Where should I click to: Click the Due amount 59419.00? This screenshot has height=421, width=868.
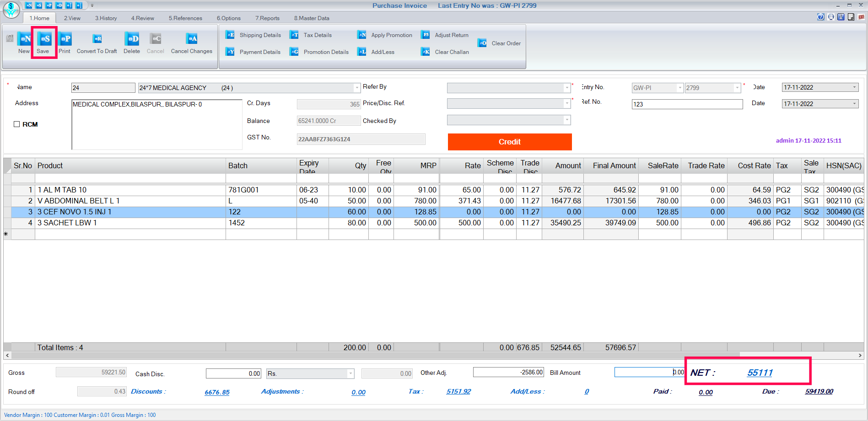click(x=819, y=392)
